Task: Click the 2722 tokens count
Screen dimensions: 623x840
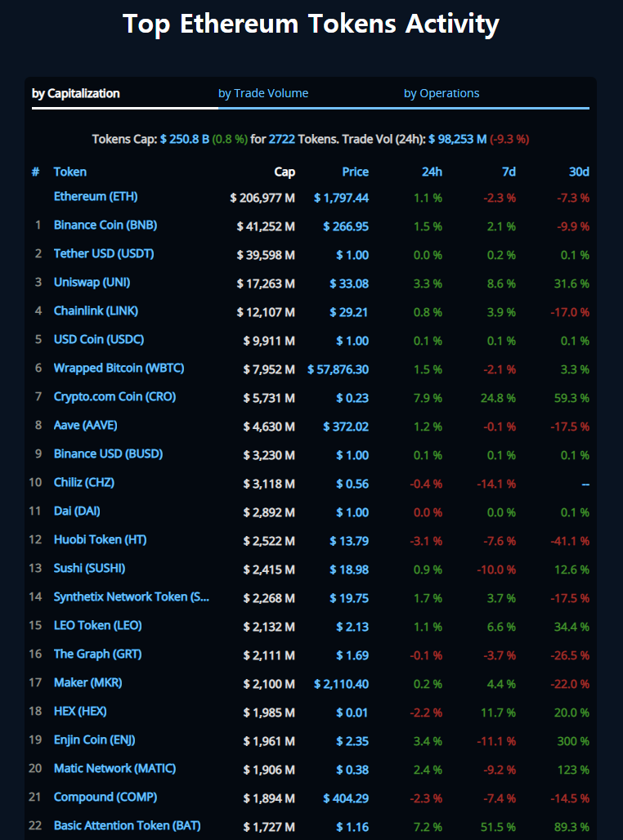Action: coord(282,139)
